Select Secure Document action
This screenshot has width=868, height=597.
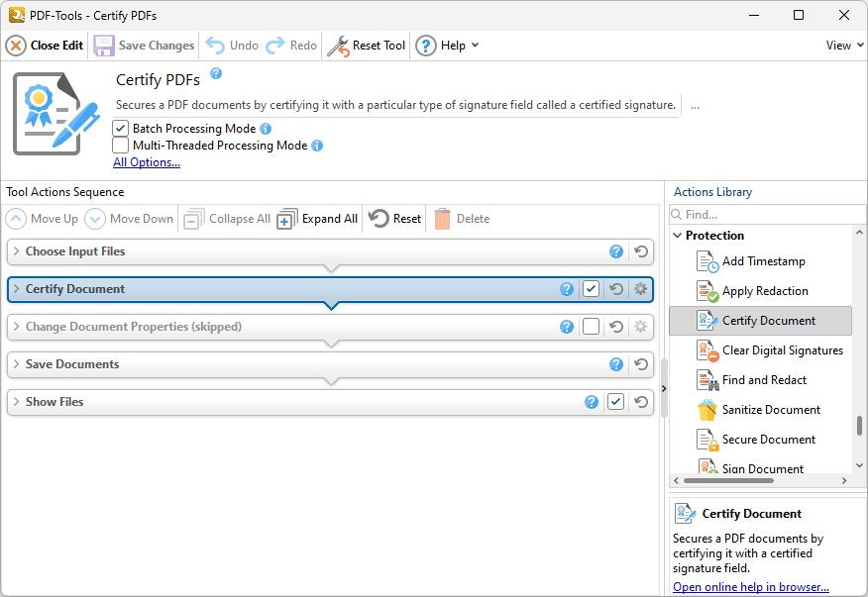click(761, 440)
